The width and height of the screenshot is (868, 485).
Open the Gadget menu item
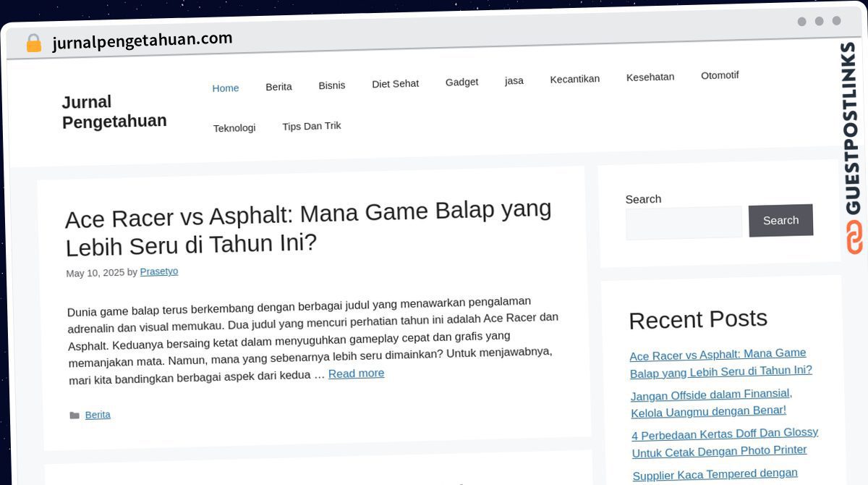[x=461, y=83]
